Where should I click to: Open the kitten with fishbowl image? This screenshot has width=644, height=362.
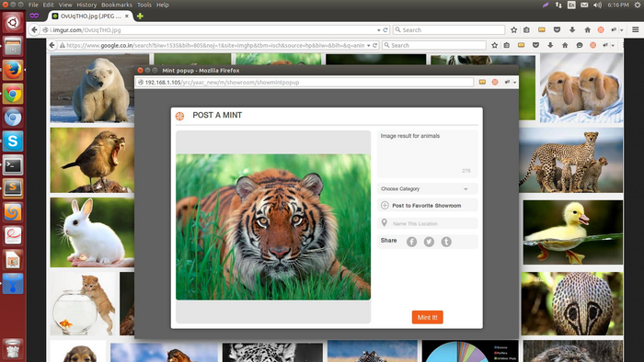[84, 304]
